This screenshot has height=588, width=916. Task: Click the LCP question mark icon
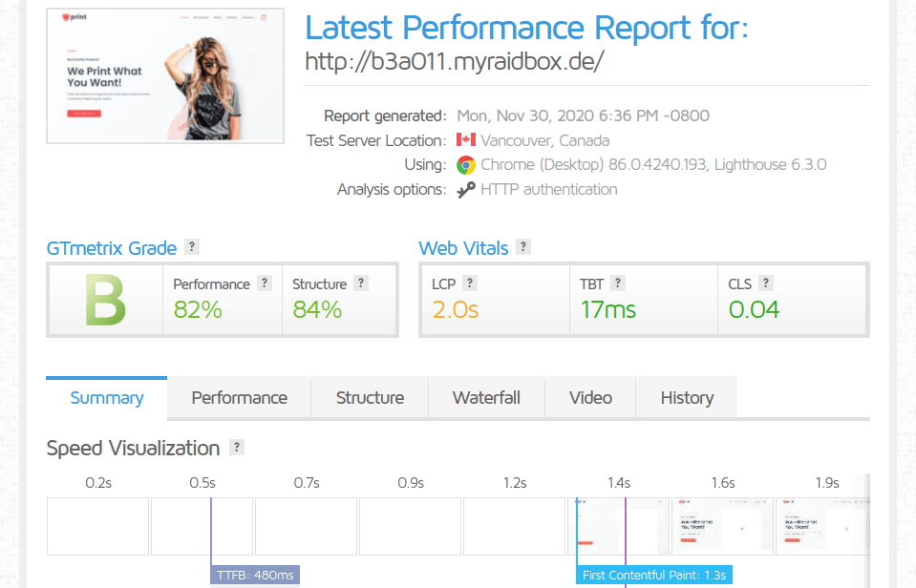pos(470,283)
